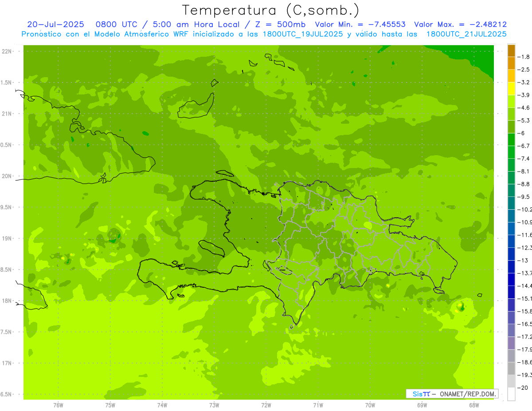Click the '21N' latitude label
This screenshot has height=411, width=532.
[x=7, y=114]
